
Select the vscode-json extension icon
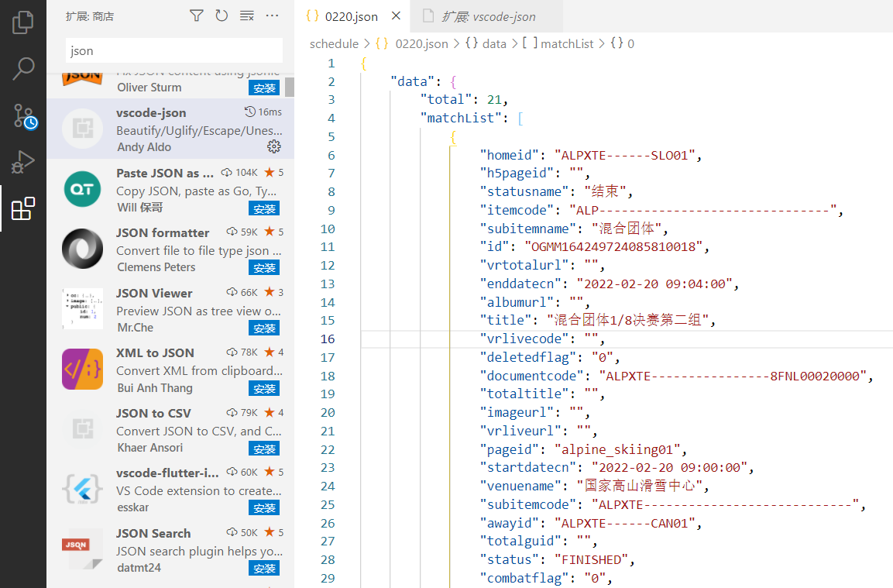point(83,129)
